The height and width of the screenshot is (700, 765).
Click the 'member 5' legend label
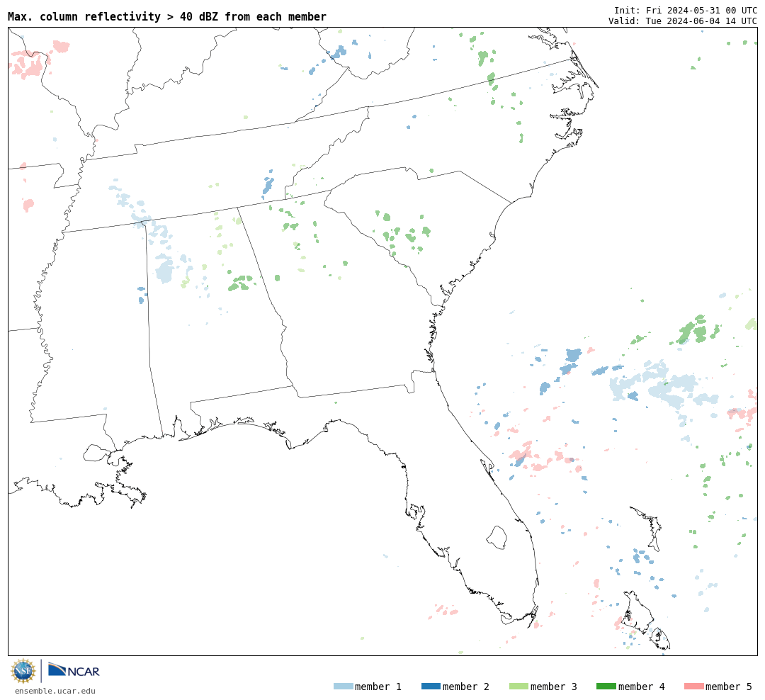(729, 687)
